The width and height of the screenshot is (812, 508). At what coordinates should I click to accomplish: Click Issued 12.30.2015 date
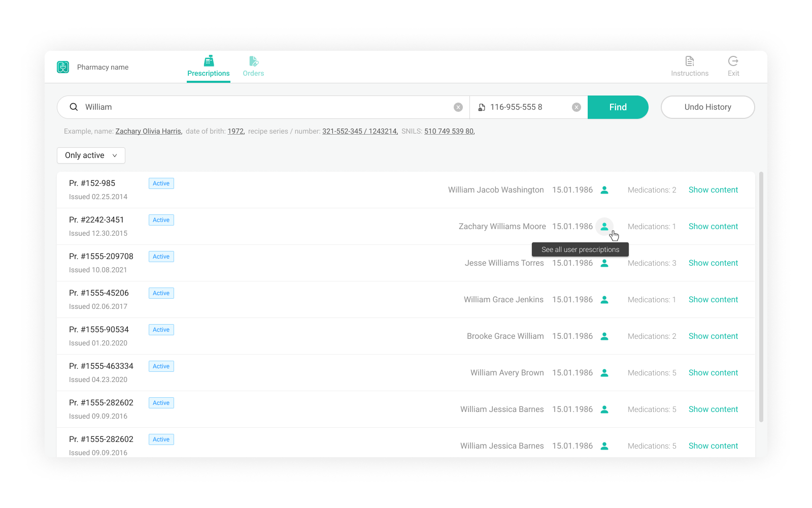98,234
